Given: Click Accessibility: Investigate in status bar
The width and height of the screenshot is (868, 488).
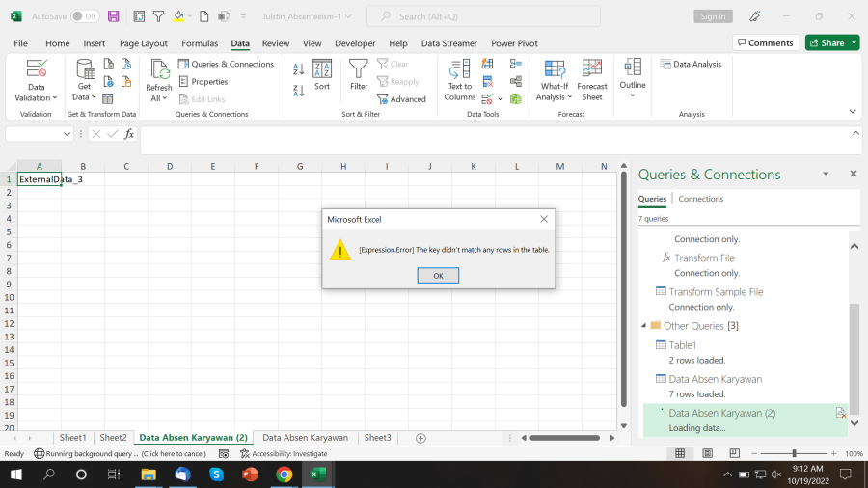Looking at the screenshot, I should coord(284,453).
